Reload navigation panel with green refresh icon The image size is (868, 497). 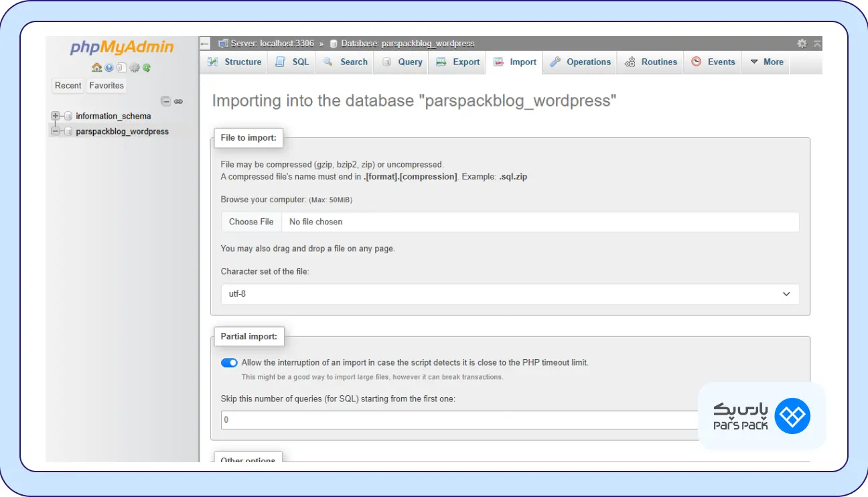(x=147, y=68)
